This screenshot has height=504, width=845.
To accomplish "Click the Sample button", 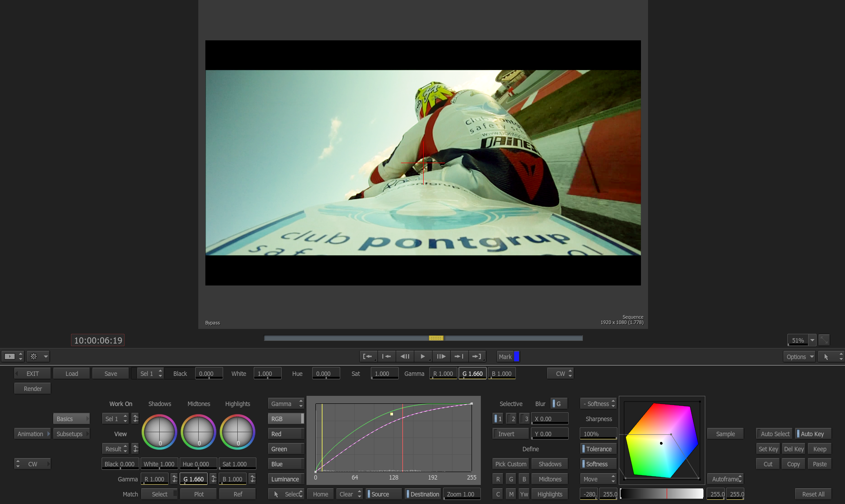I will pyautogui.click(x=725, y=434).
